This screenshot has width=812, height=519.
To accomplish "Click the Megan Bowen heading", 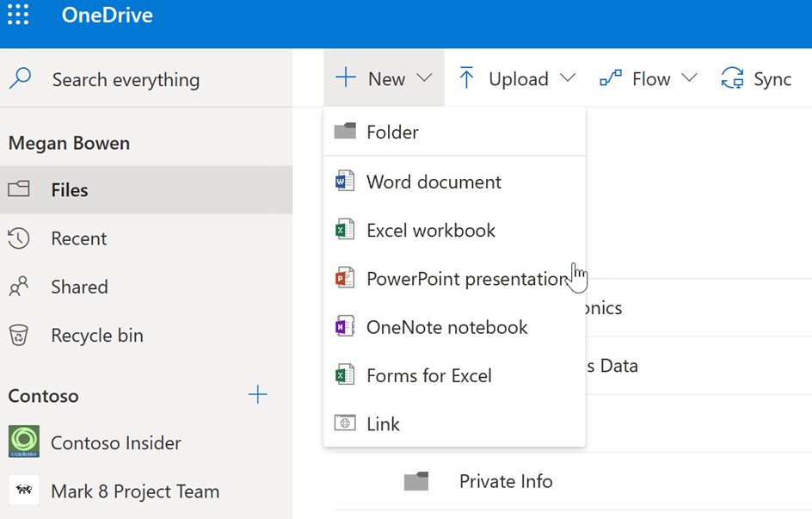I will click(69, 144).
